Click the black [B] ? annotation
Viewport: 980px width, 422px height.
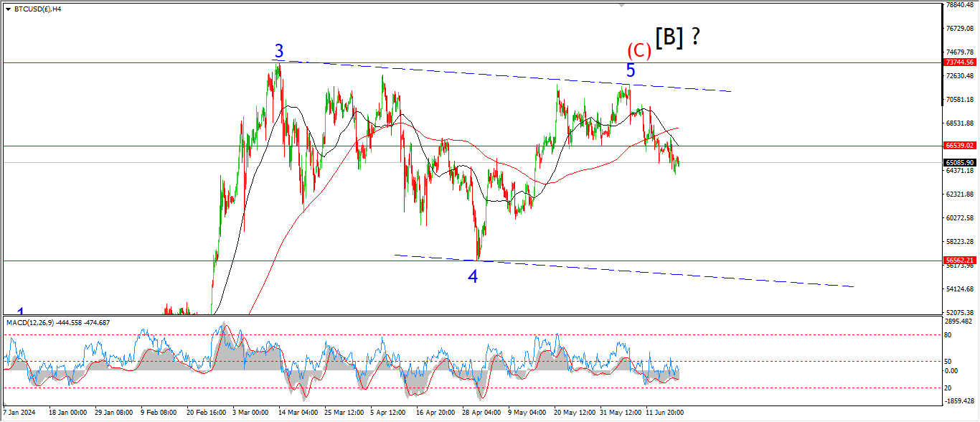pos(677,37)
